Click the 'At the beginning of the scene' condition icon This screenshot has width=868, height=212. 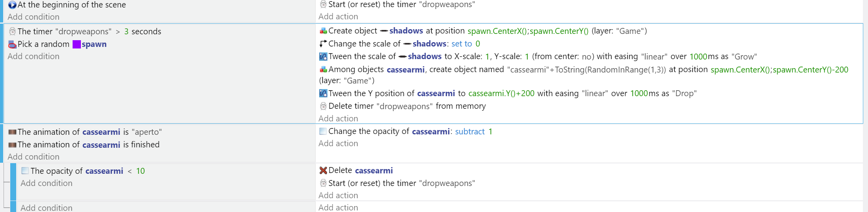click(12, 5)
